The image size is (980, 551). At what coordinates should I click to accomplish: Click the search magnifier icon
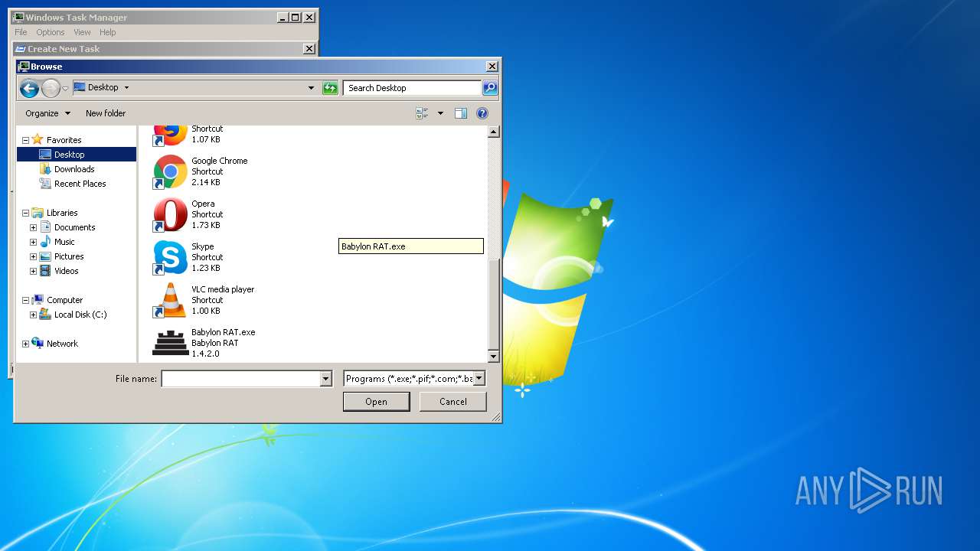point(490,88)
